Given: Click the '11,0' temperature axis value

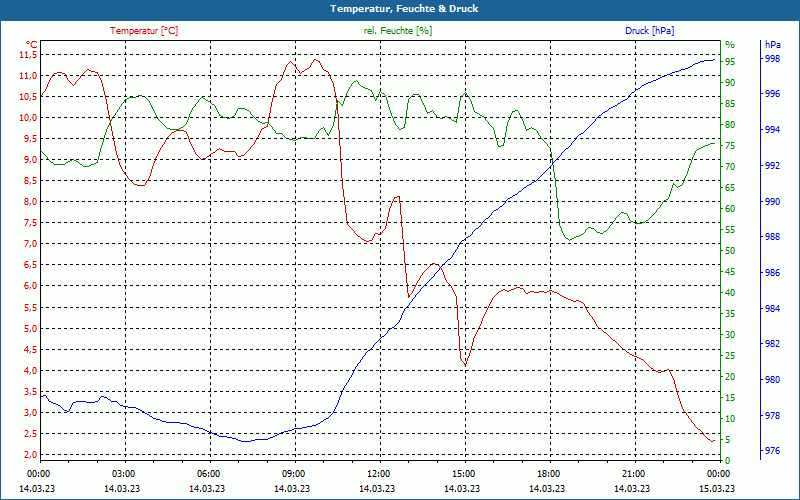Looking at the screenshot, I should point(28,76).
